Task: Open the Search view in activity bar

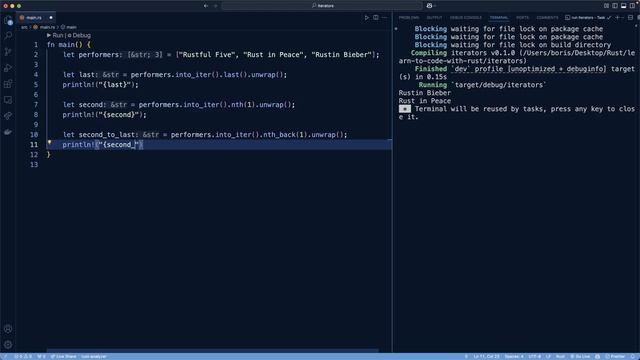Action: point(8,36)
